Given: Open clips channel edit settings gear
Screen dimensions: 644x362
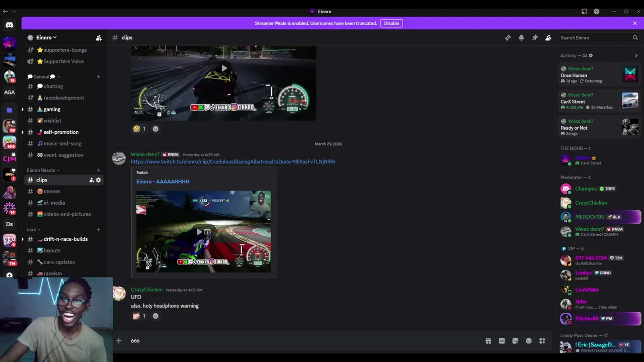Looking at the screenshot, I should 98,180.
